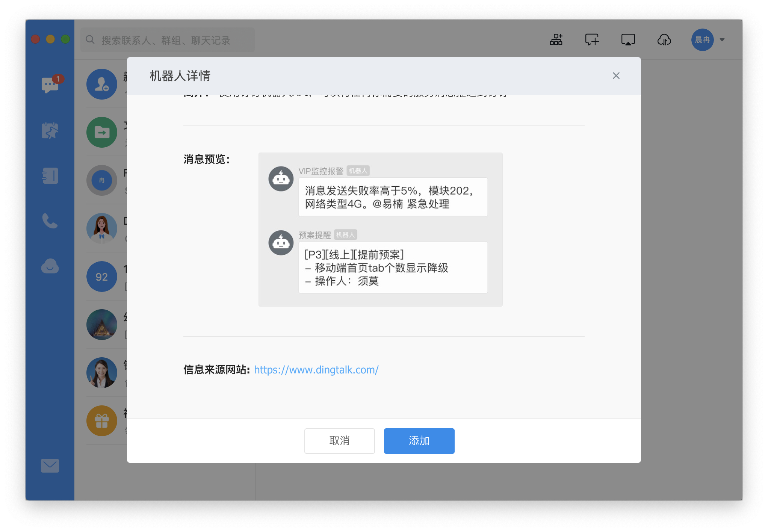Screen dimensions: 768x532
Task: Click the screen projection icon in toolbar
Action: pyautogui.click(x=628, y=39)
